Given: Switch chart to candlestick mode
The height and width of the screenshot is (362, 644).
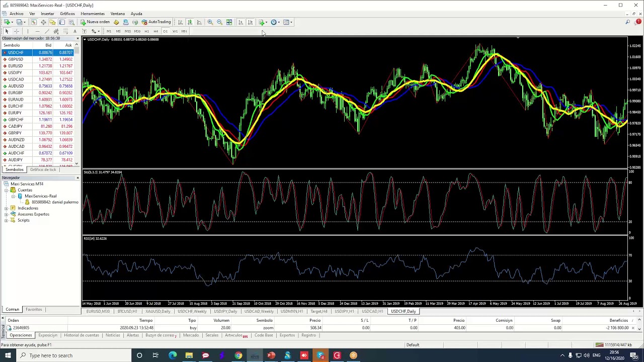Looking at the screenshot, I should (190, 22).
